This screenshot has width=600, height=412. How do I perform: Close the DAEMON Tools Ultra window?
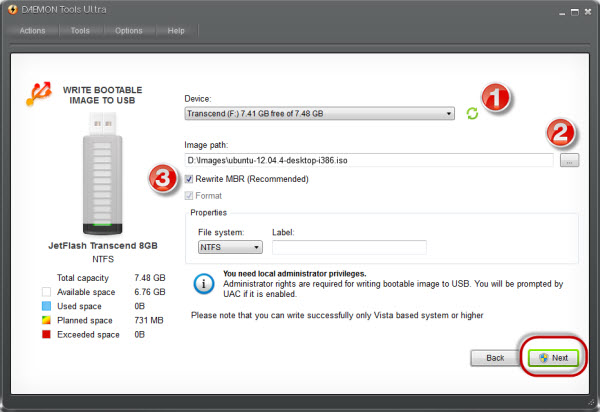click(x=588, y=12)
